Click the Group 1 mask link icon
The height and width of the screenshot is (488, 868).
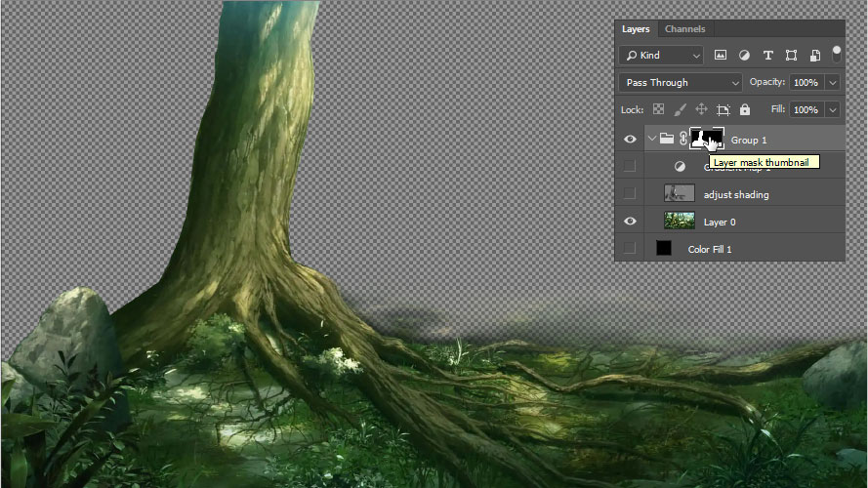(x=683, y=140)
